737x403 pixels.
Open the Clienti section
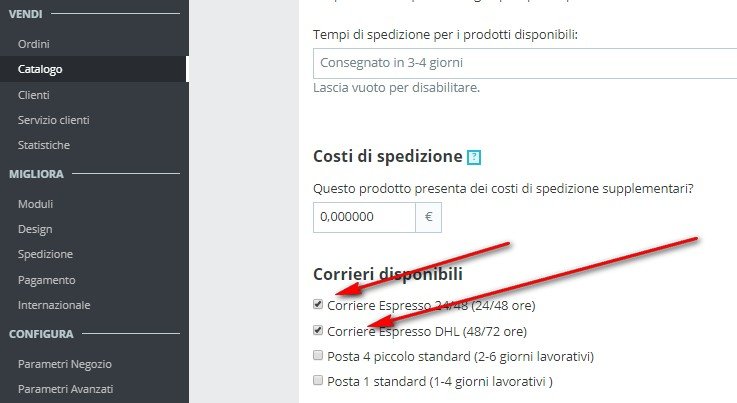tap(34, 95)
